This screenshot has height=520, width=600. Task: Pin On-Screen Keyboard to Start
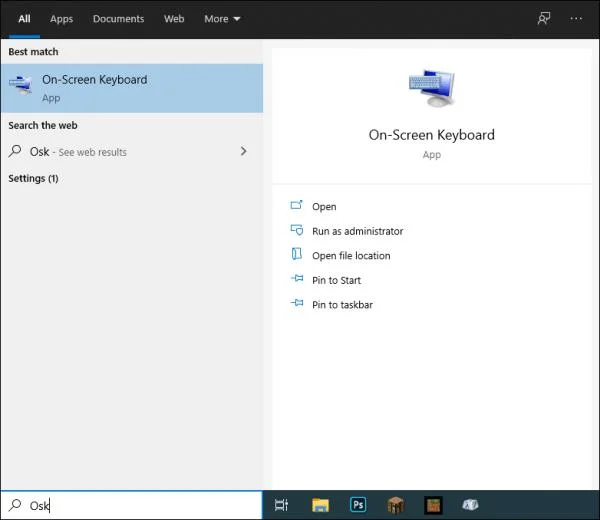(336, 280)
